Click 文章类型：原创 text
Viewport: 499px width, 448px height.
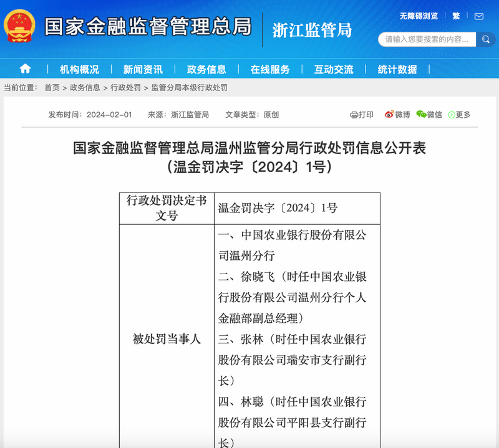click(252, 115)
